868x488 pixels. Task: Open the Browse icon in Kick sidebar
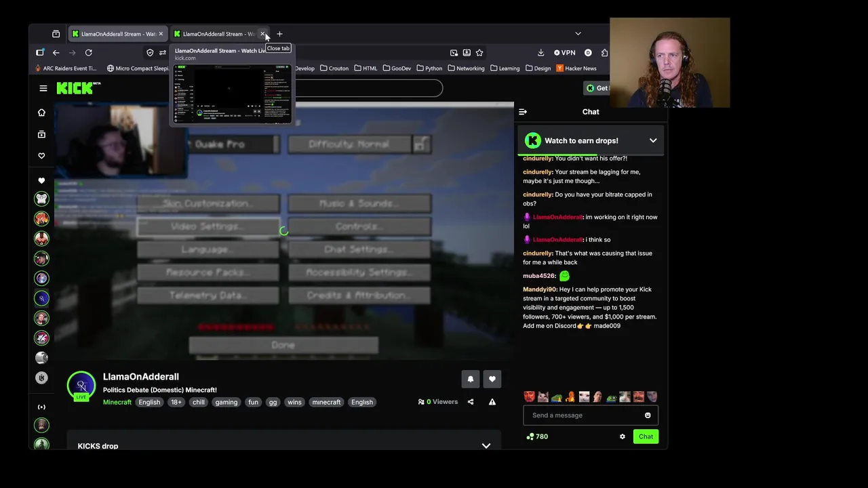coord(41,134)
